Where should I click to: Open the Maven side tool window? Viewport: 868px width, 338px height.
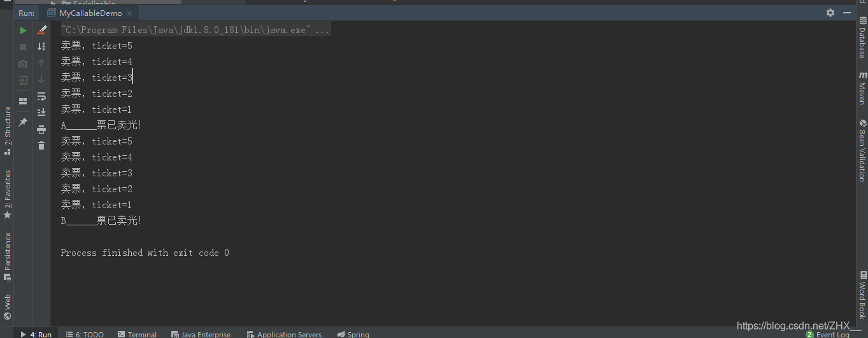(x=862, y=87)
